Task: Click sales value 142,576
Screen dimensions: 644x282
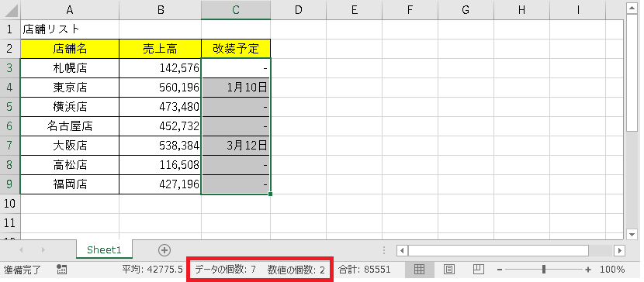Action: click(x=161, y=68)
